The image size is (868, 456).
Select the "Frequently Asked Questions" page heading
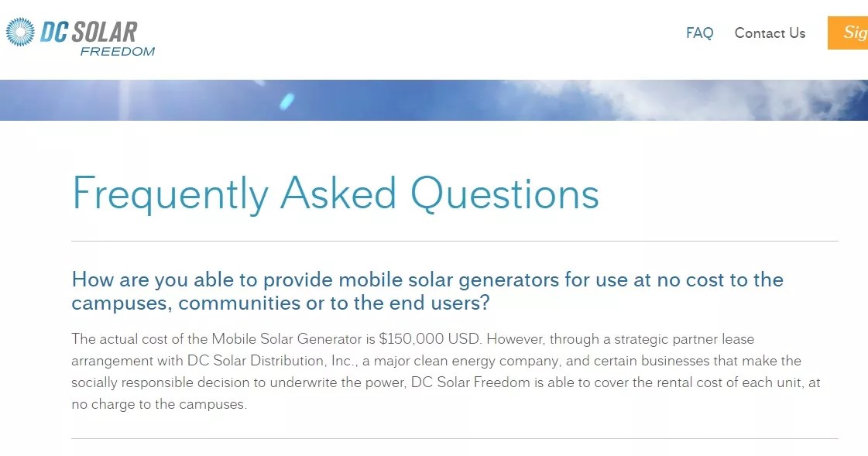(x=335, y=194)
